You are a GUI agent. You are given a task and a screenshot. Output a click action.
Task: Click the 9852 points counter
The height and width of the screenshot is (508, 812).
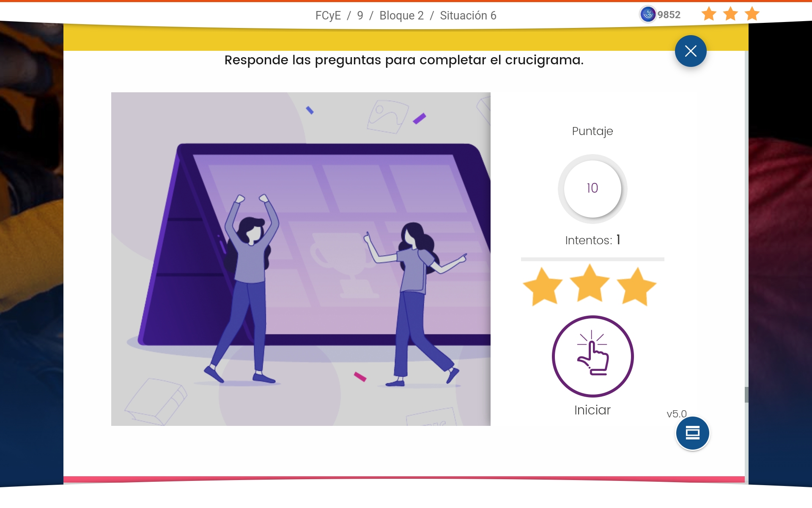click(x=669, y=15)
